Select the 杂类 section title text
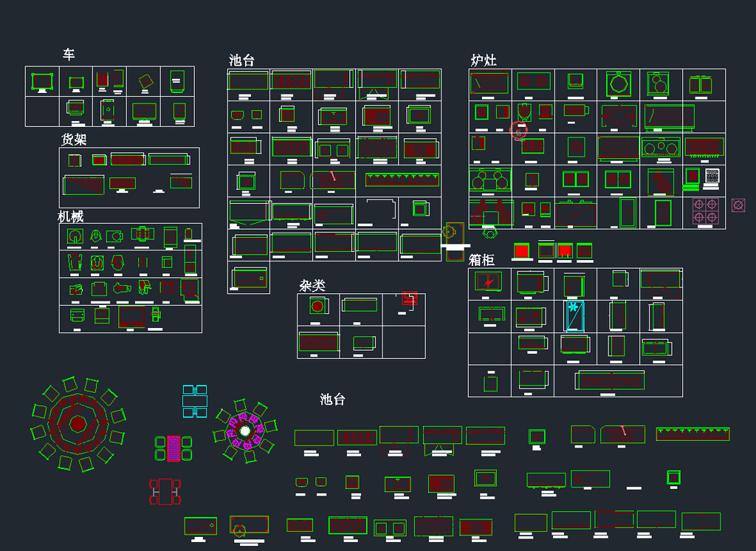Viewport: 756px width, 551px height. 312,285
